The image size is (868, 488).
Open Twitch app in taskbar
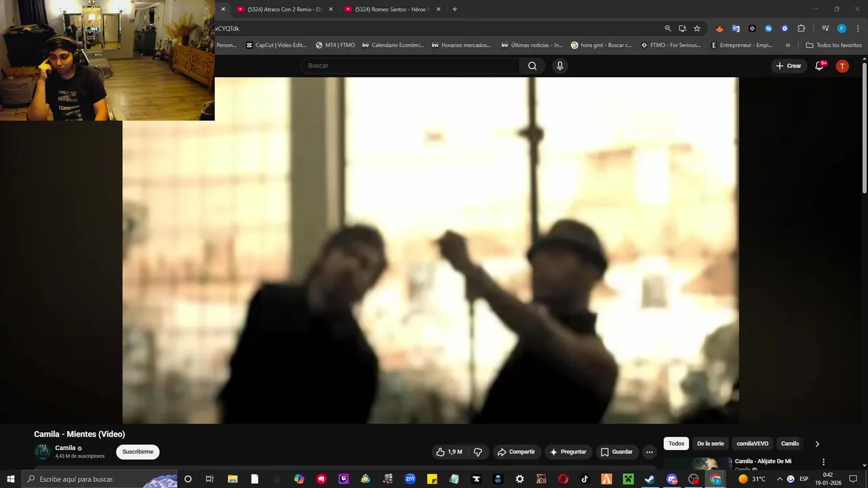point(344,479)
